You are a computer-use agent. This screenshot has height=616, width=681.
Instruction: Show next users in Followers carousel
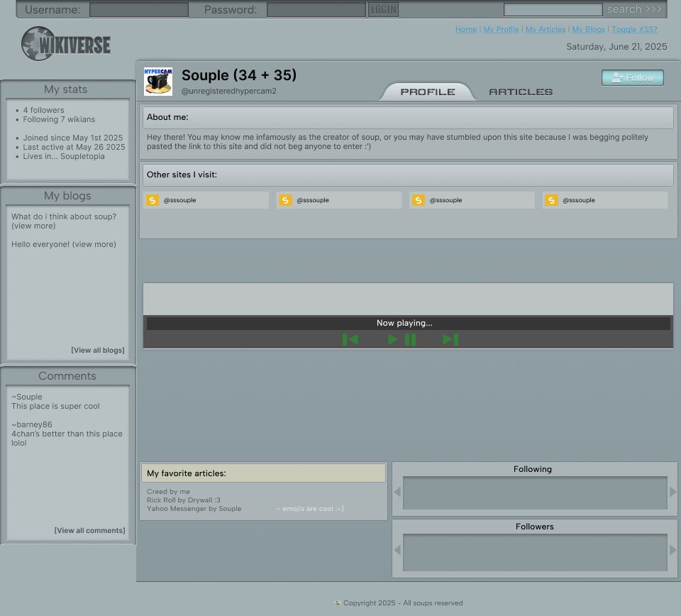(672, 550)
